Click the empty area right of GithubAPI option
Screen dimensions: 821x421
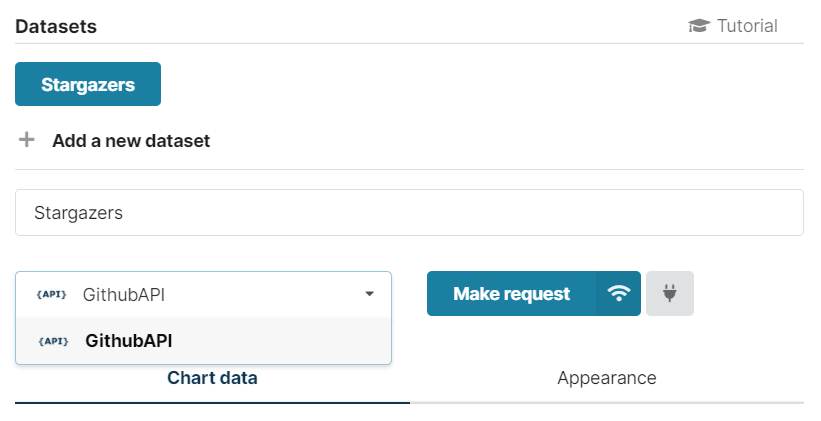click(x=290, y=341)
